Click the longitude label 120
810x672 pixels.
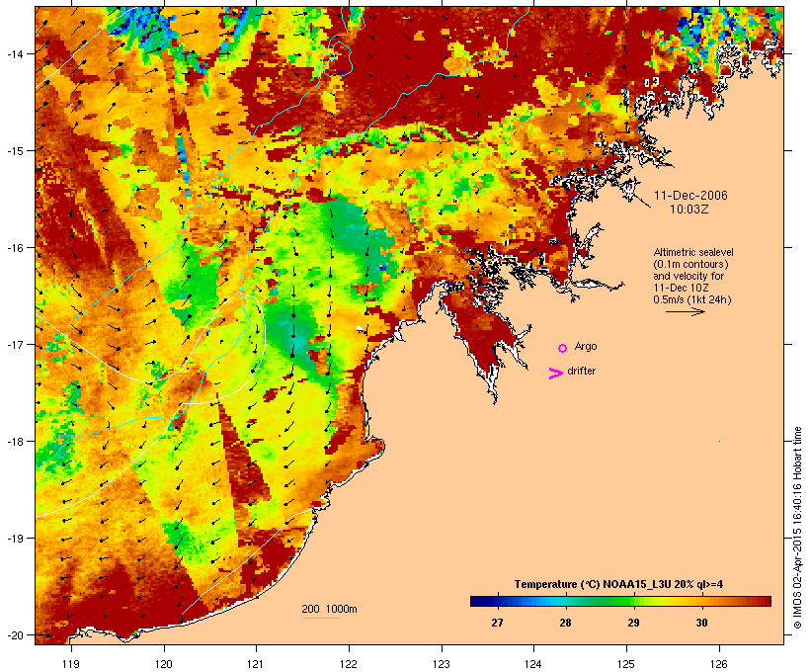pyautogui.click(x=164, y=664)
